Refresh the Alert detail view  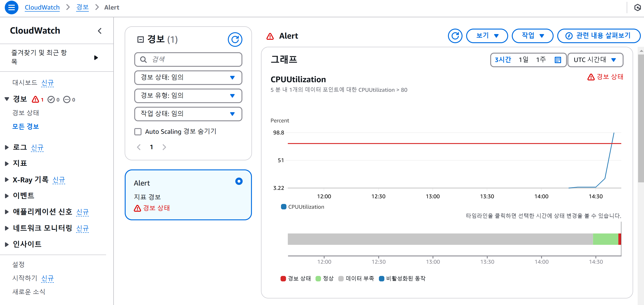(x=455, y=36)
